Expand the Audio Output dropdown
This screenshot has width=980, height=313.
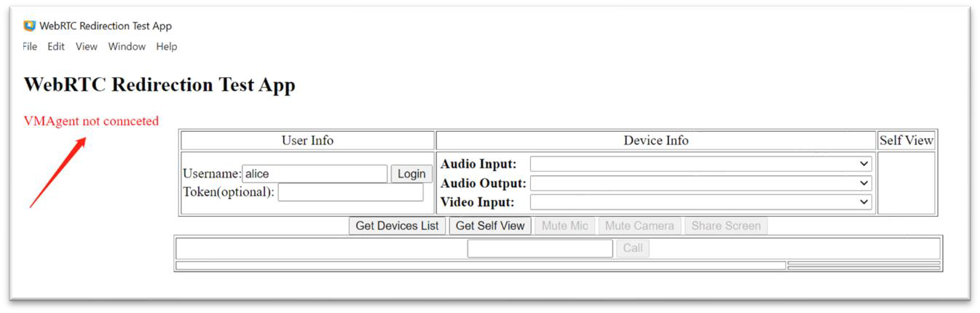(700, 183)
